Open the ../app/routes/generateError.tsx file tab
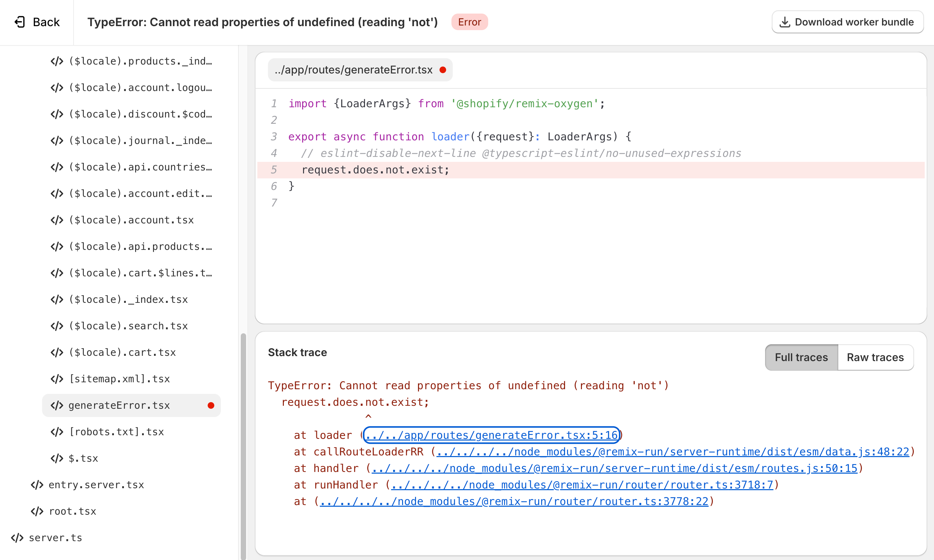The height and width of the screenshot is (560, 934). click(x=360, y=70)
